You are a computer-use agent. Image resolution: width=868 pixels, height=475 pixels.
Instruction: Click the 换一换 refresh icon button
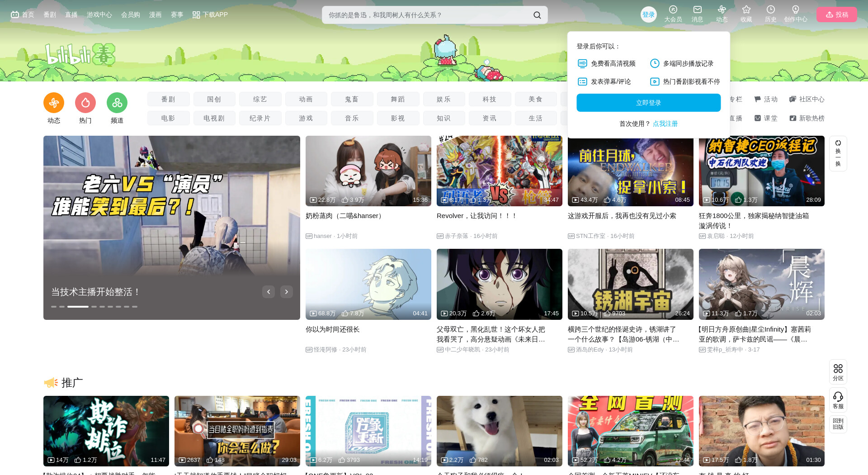838,153
